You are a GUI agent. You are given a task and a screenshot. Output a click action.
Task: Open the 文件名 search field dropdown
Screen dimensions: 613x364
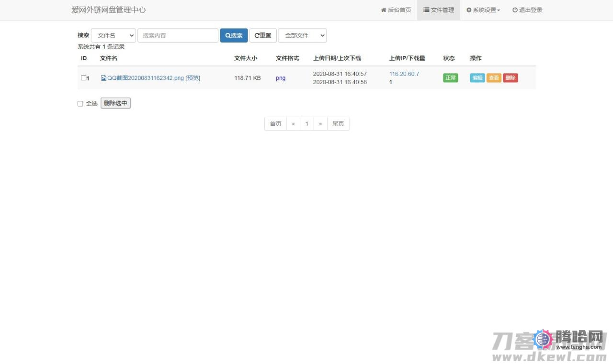(x=114, y=35)
